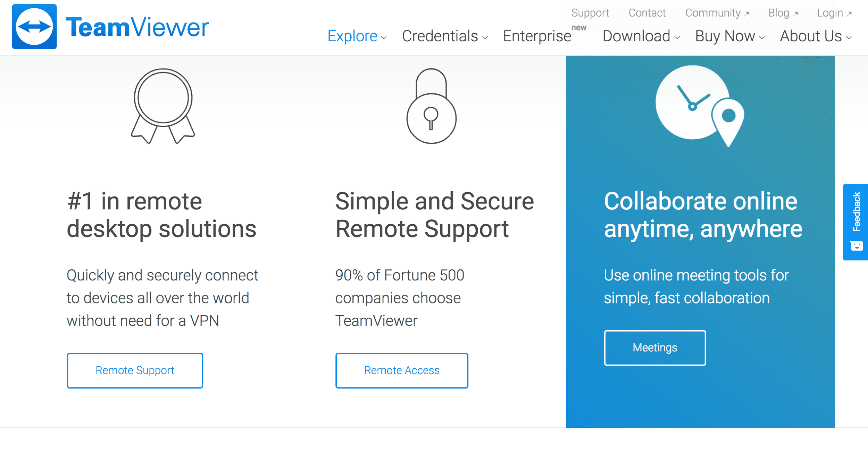Click the external arrow beside Login
868x452 pixels.
coord(849,14)
